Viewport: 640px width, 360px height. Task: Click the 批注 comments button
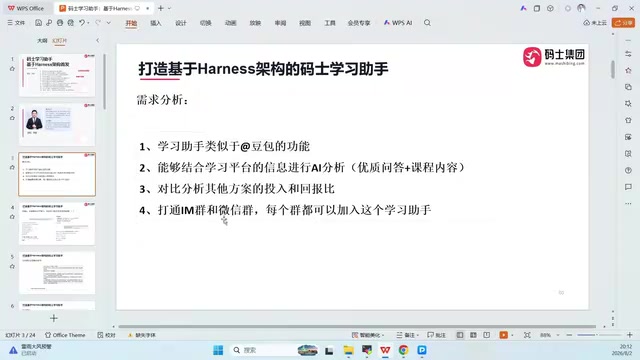[x=436, y=335]
